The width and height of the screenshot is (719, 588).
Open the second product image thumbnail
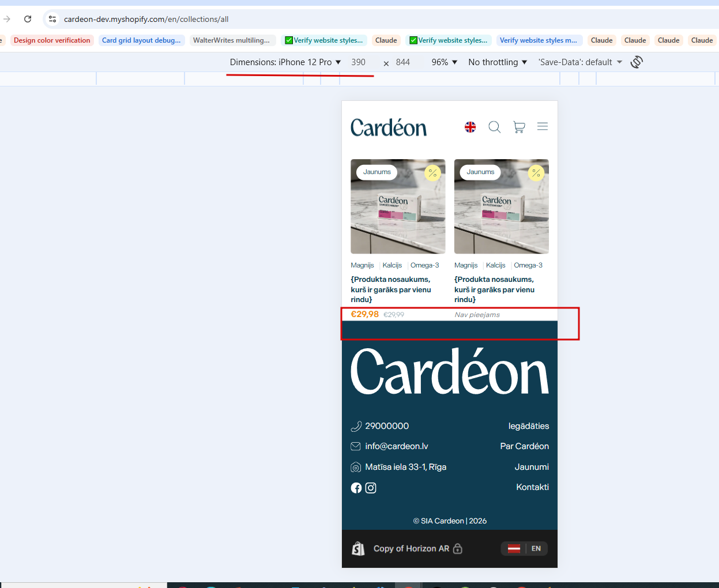tap(502, 206)
